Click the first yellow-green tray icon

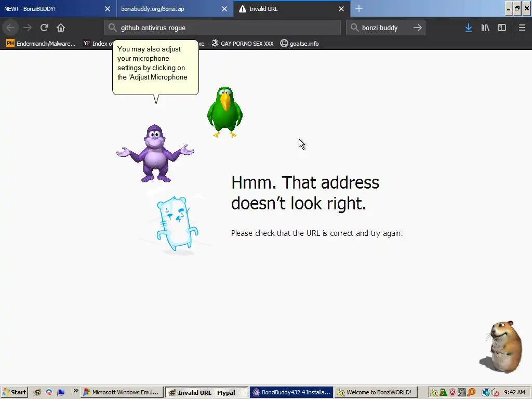pos(434,393)
